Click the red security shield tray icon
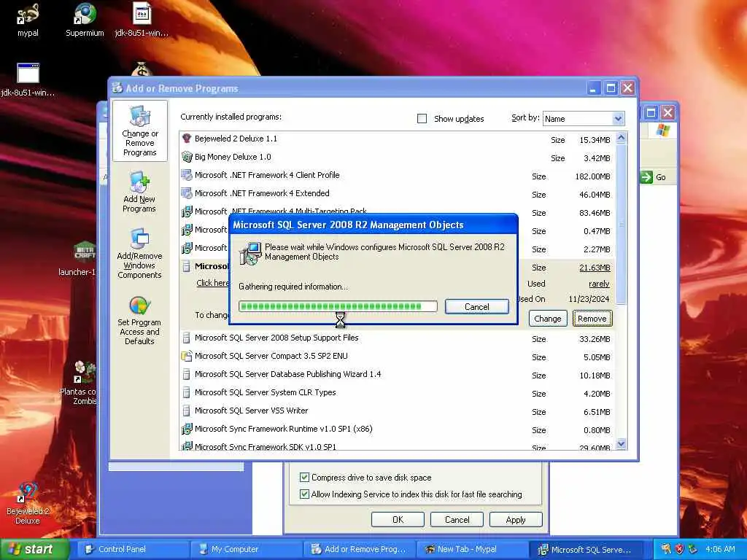747x560 pixels. point(679,549)
